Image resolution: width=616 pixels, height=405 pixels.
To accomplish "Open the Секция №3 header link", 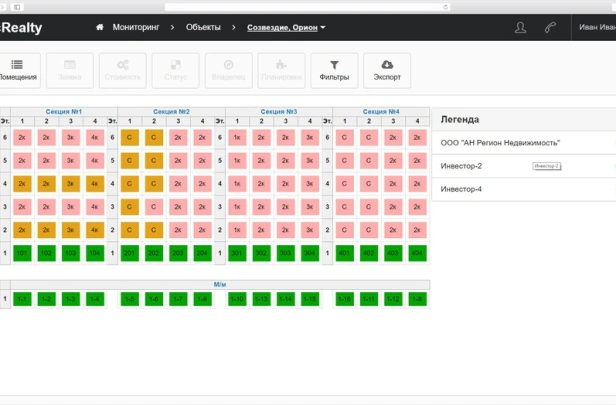I will coord(279,112).
